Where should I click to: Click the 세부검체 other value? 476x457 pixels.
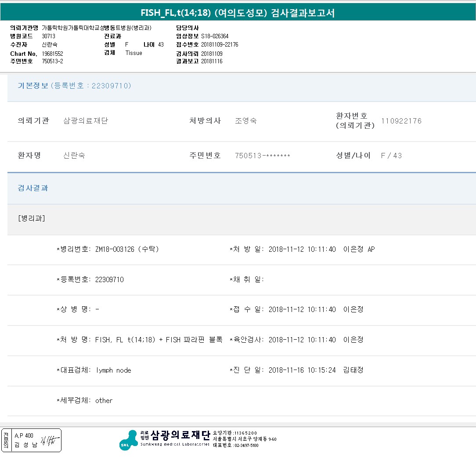pyautogui.click(x=104, y=401)
